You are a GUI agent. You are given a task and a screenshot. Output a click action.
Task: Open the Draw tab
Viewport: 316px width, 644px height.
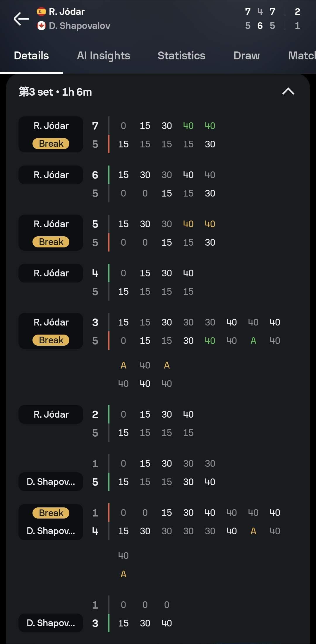click(x=247, y=56)
